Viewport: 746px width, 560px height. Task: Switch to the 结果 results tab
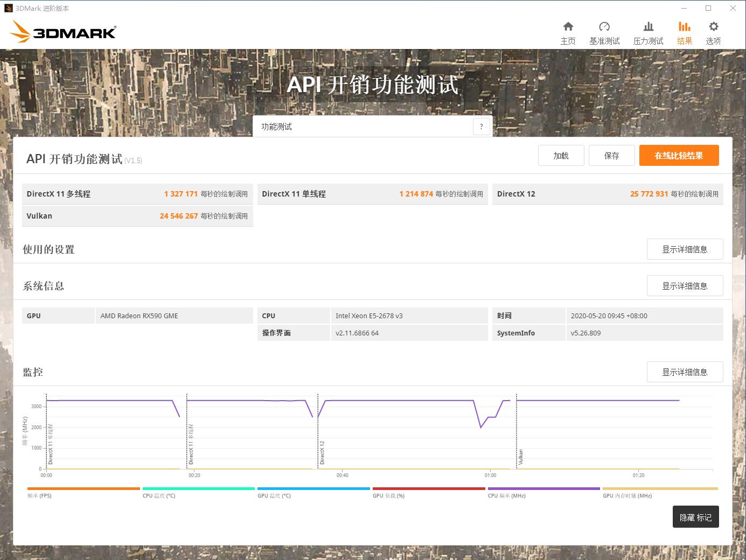point(684,31)
